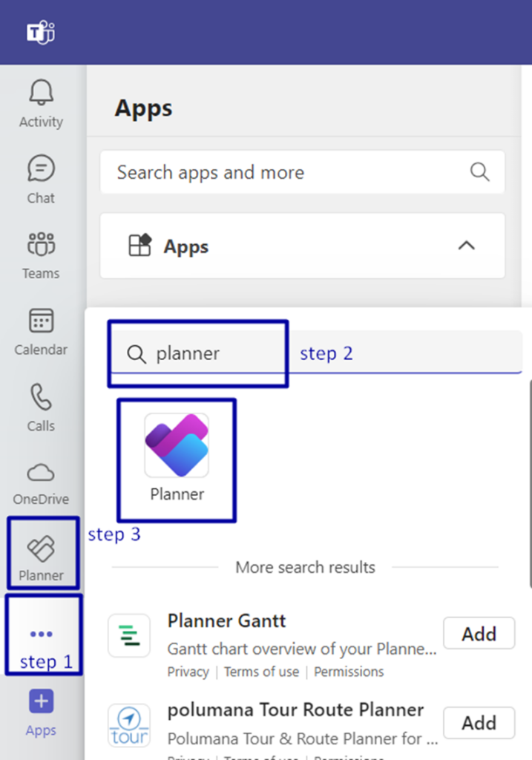Open Teams from the left sidebar
This screenshot has width=532, height=760.
[x=40, y=245]
